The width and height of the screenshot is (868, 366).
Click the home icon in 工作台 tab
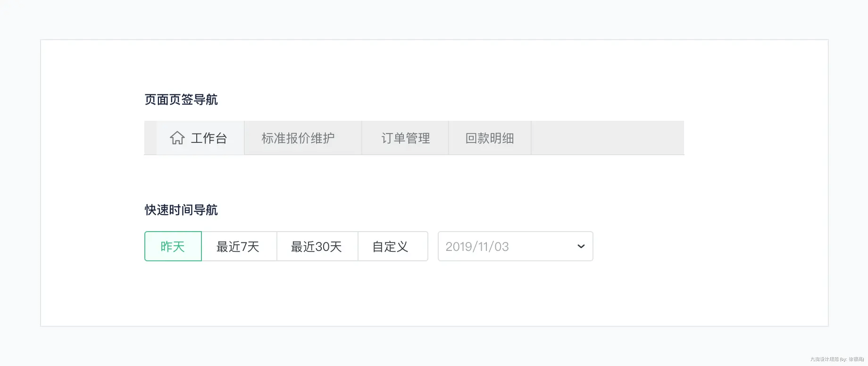click(x=177, y=138)
